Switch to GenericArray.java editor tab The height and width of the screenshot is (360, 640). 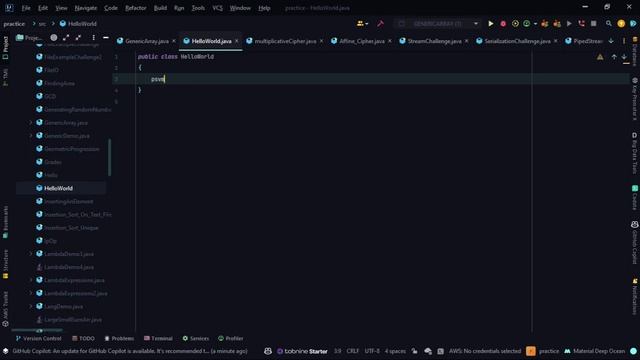pos(147,41)
